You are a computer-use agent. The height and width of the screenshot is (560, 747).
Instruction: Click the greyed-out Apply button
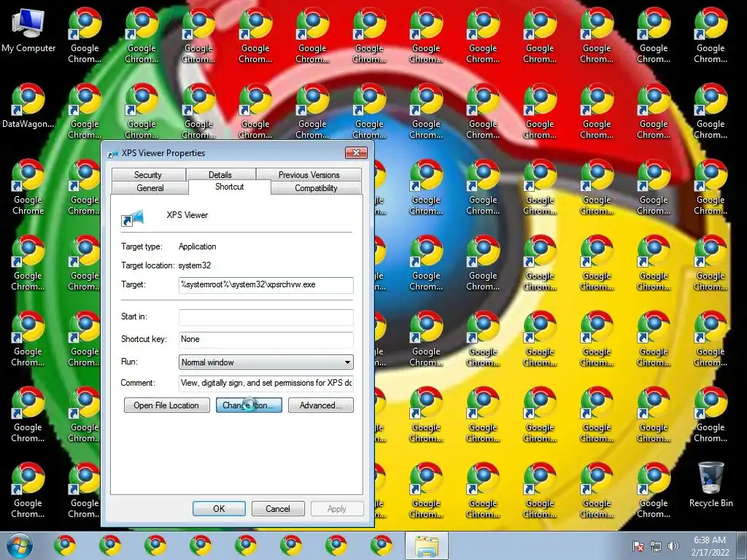tap(337, 508)
